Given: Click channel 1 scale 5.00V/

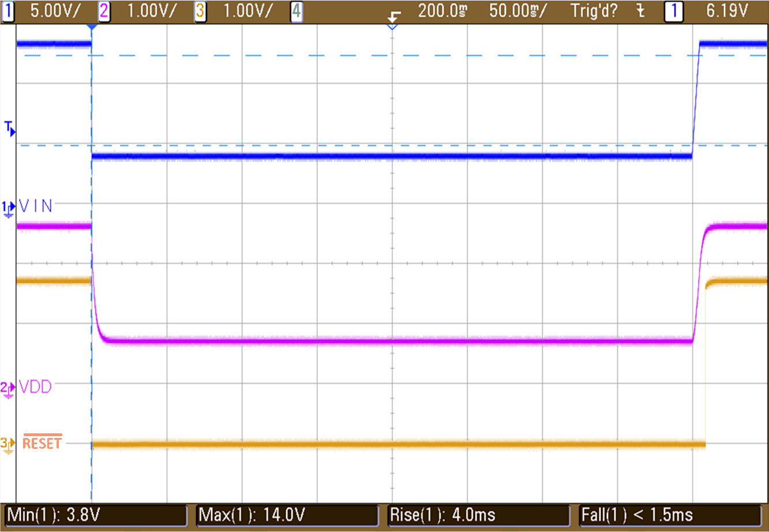Looking at the screenshot, I should [57, 11].
